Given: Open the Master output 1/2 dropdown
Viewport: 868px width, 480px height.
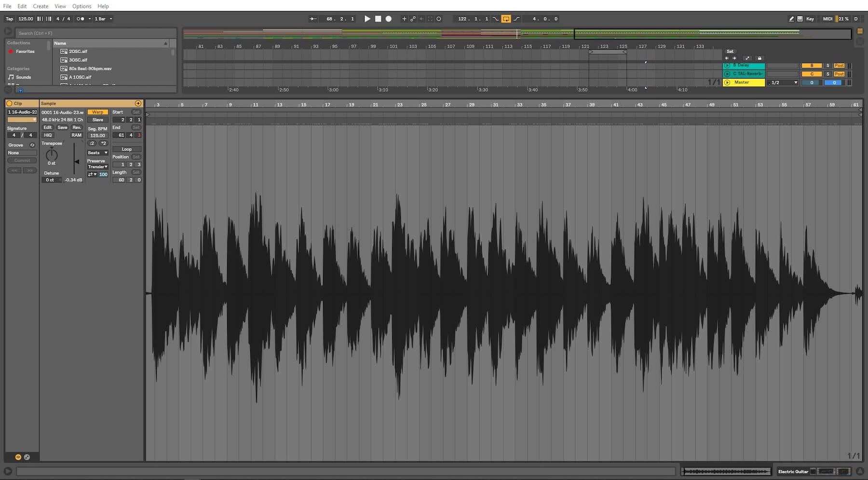Looking at the screenshot, I should tap(783, 82).
